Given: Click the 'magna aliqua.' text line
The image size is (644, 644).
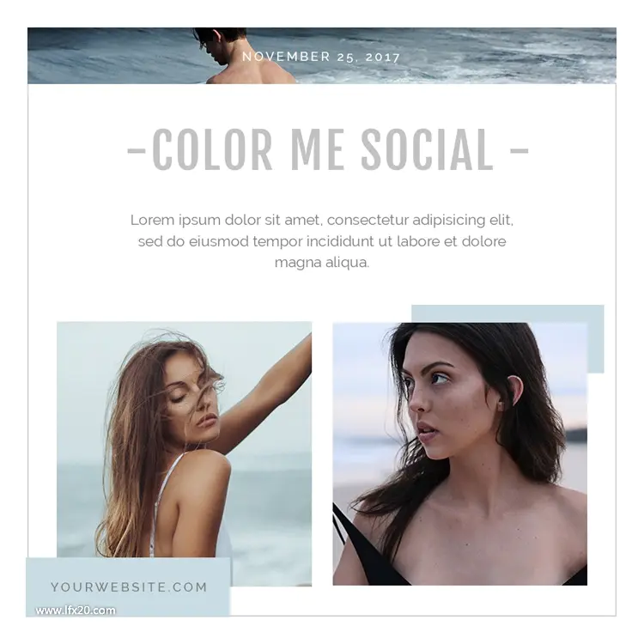Looking at the screenshot, I should (x=322, y=263).
